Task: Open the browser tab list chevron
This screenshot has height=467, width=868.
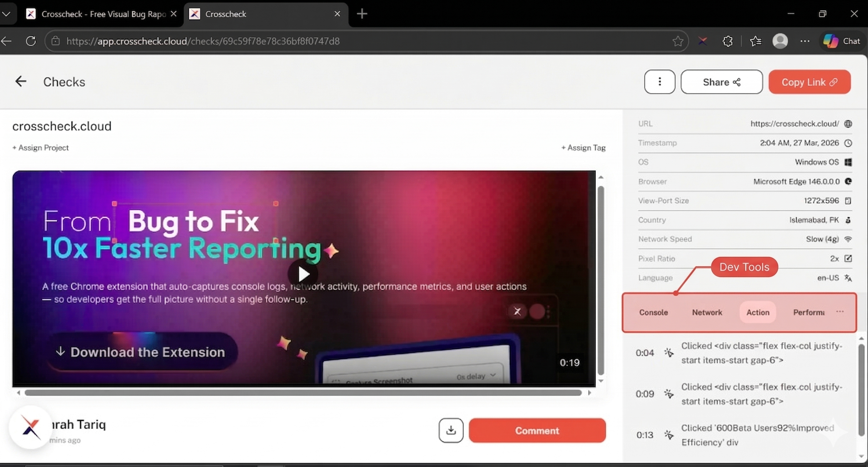Action: pos(6,14)
